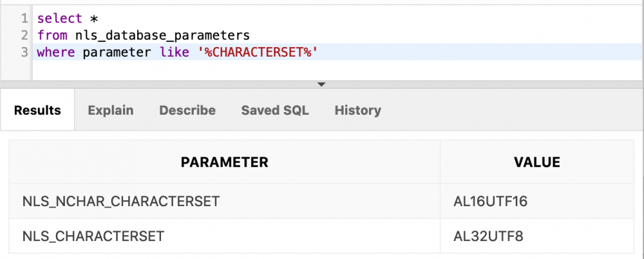The width and height of the screenshot is (644, 259).
Task: Open the Explain tab
Action: click(x=111, y=110)
